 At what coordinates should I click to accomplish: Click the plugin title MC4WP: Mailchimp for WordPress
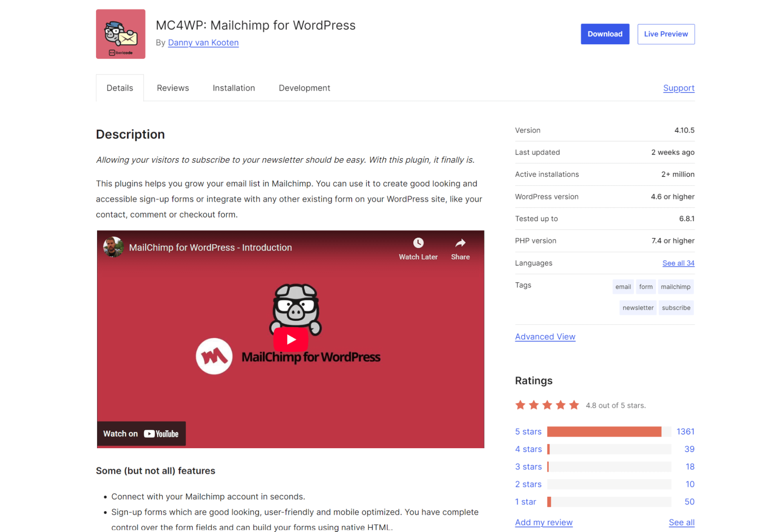click(x=255, y=25)
